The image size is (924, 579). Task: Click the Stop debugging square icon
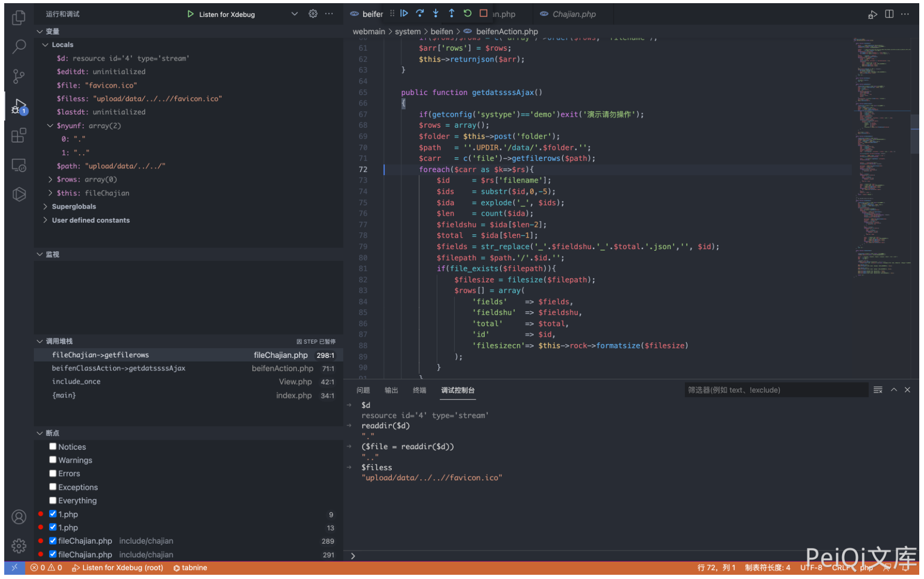(x=483, y=14)
